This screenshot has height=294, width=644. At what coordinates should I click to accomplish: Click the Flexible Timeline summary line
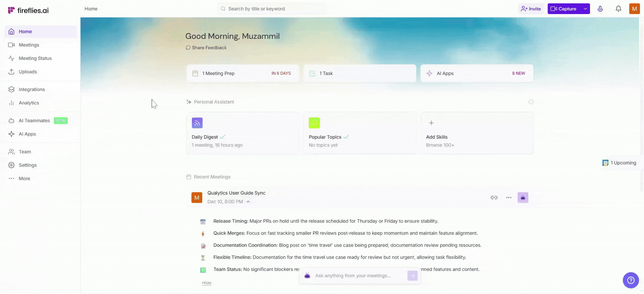tap(340, 257)
